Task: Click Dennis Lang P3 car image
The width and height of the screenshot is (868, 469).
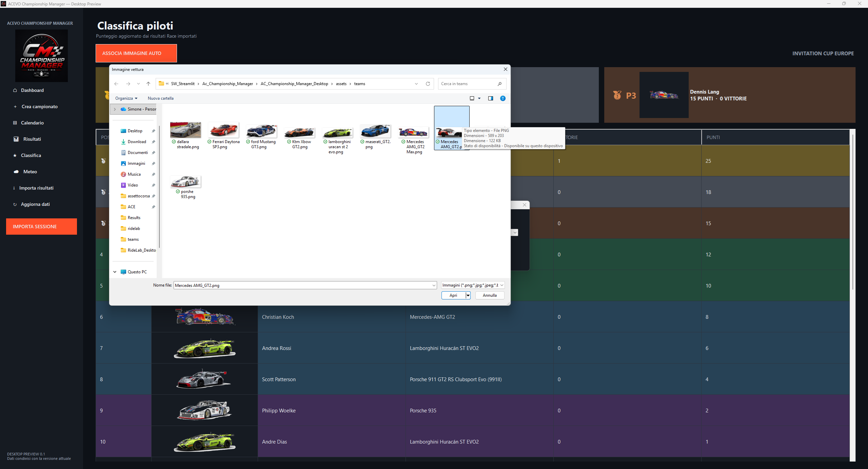Action: click(x=664, y=95)
